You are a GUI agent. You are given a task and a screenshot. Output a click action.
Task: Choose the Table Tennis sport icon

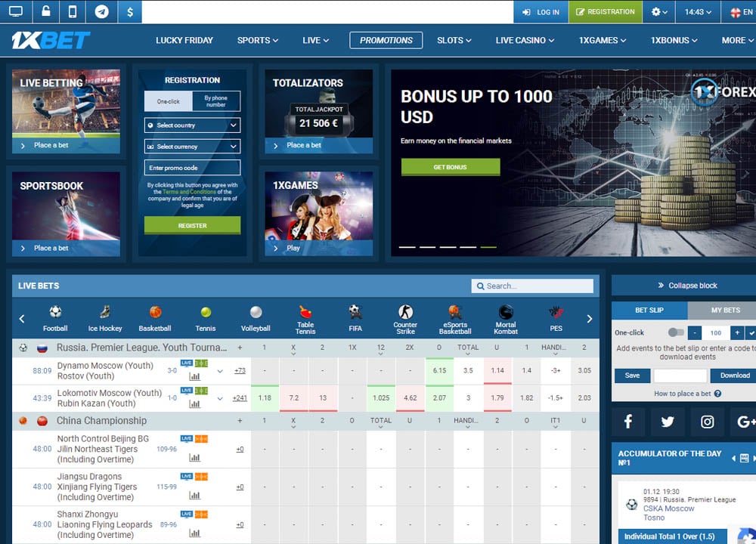point(305,318)
